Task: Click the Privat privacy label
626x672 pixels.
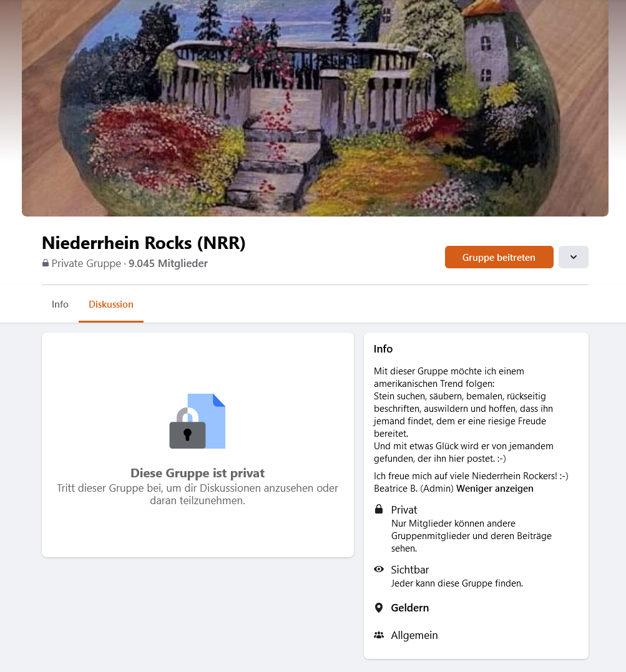Action: (404, 510)
